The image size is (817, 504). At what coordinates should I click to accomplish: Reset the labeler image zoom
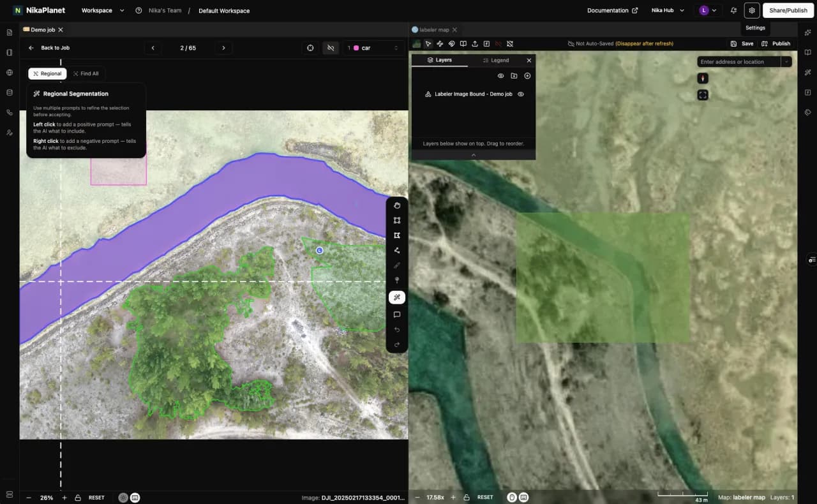pyautogui.click(x=96, y=498)
